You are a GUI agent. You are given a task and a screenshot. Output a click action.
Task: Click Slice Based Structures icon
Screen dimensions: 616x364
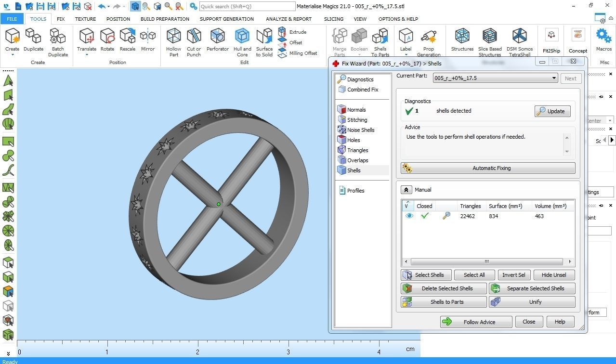point(490,37)
